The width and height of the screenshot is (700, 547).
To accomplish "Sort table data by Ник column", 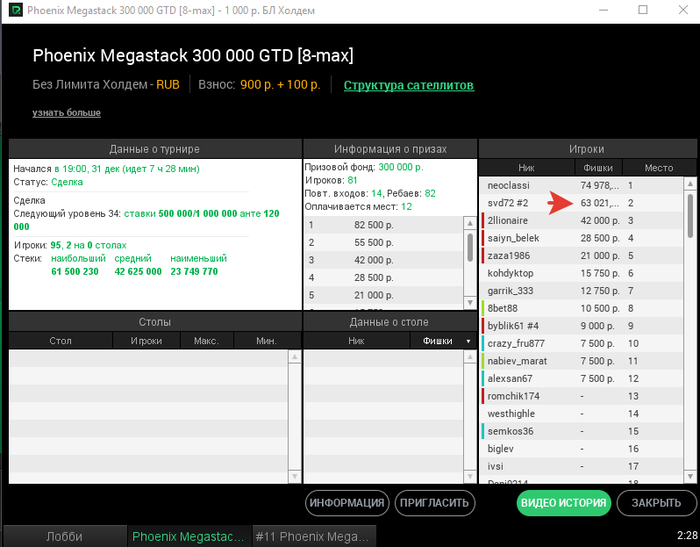I will tap(356, 341).
